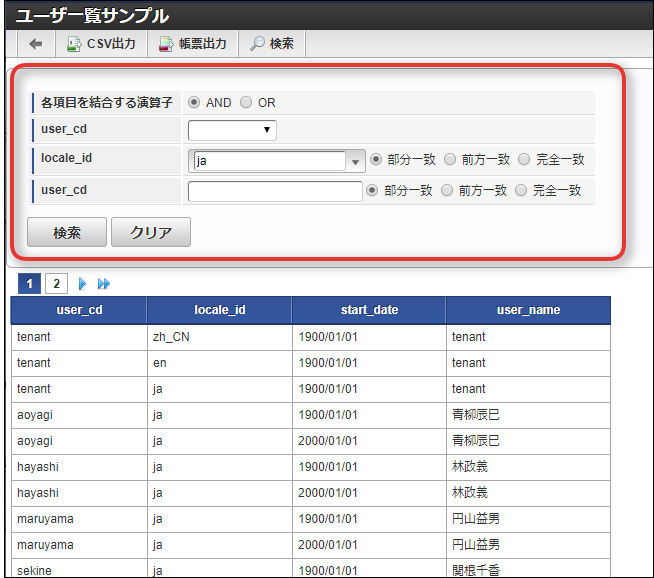Click the 検索 magnifier icon in toolbar

point(257,44)
